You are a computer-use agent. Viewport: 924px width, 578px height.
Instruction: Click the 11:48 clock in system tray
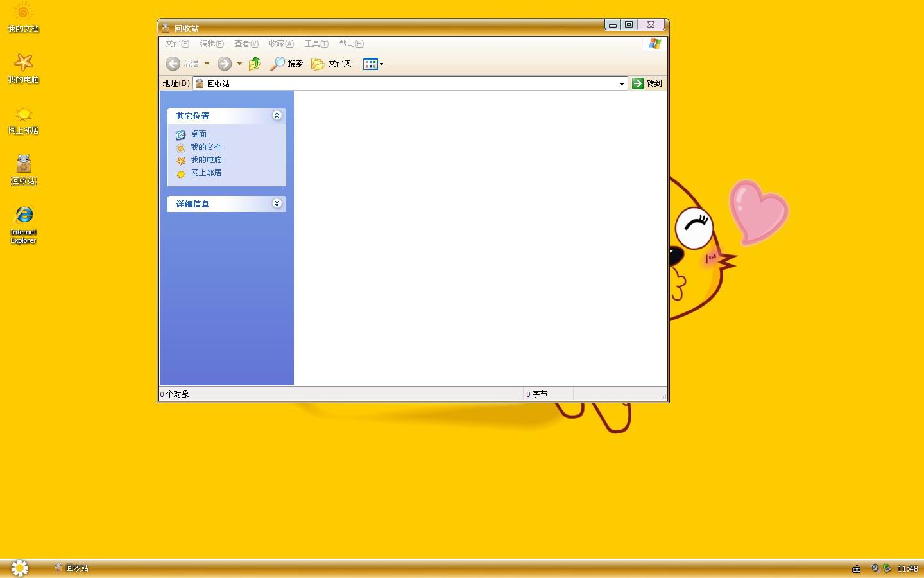point(907,568)
